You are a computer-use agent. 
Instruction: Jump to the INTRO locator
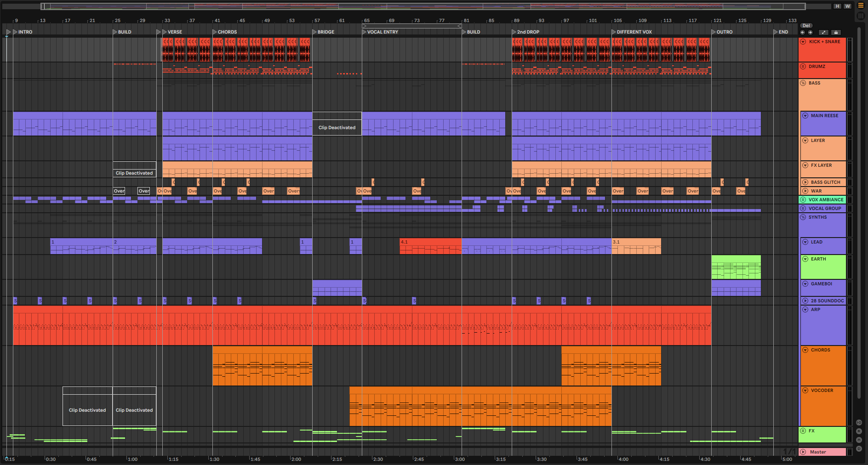click(23, 32)
